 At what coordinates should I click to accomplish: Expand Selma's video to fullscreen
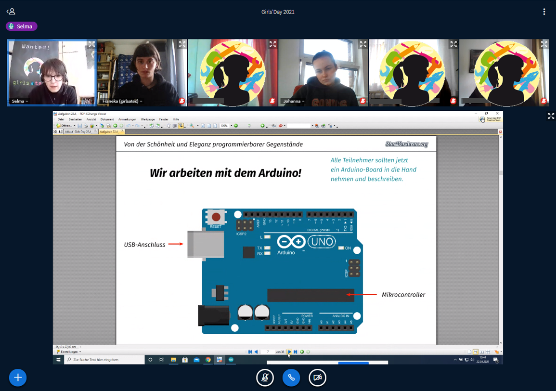(91, 44)
